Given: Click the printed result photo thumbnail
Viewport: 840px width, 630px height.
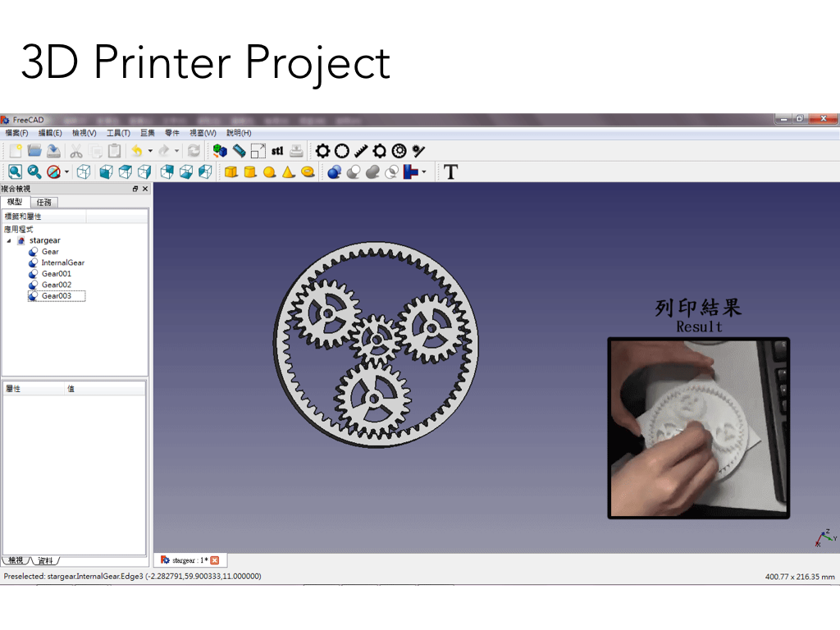Looking at the screenshot, I should (x=698, y=428).
